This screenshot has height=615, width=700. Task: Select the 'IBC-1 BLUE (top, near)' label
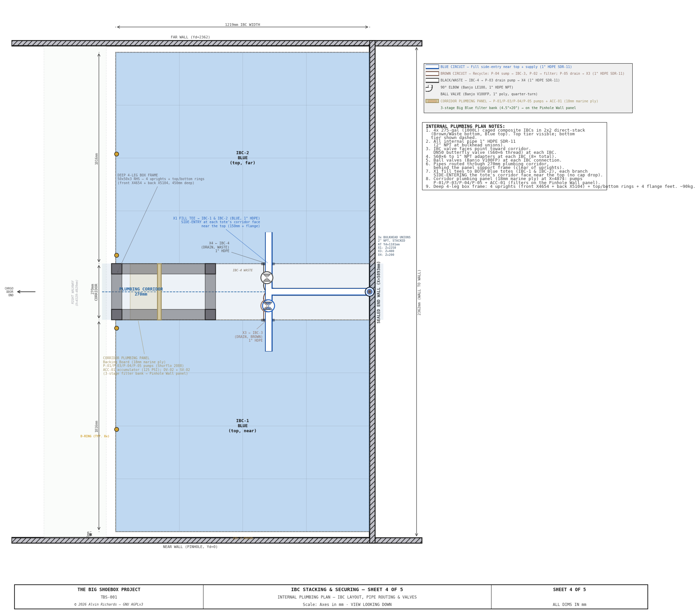pyautogui.click(x=243, y=426)
